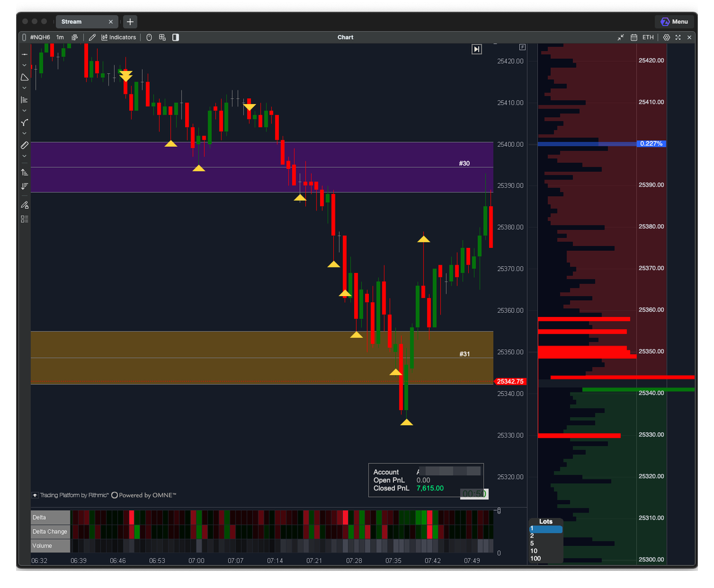Expand the ruler tools chevron
The width and height of the screenshot is (714, 588).
pyautogui.click(x=24, y=156)
